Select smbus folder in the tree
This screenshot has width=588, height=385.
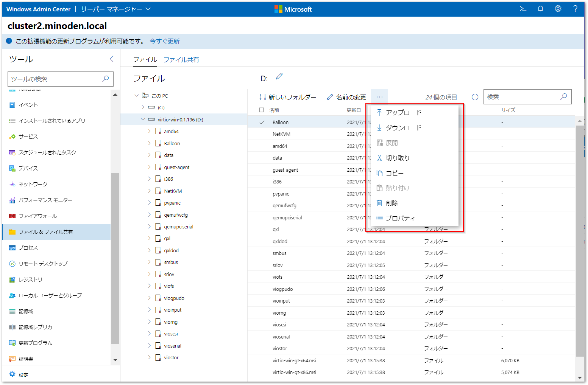click(x=171, y=262)
